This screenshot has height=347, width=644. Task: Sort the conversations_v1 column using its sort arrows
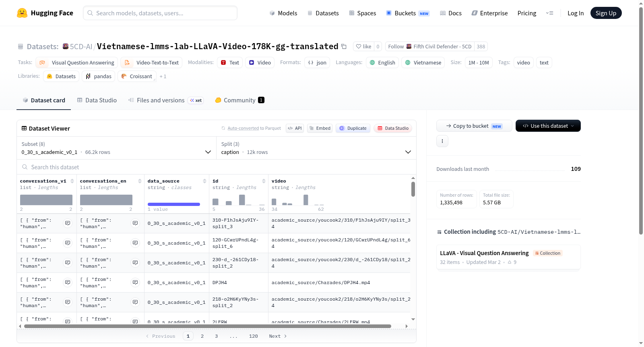coord(72,181)
